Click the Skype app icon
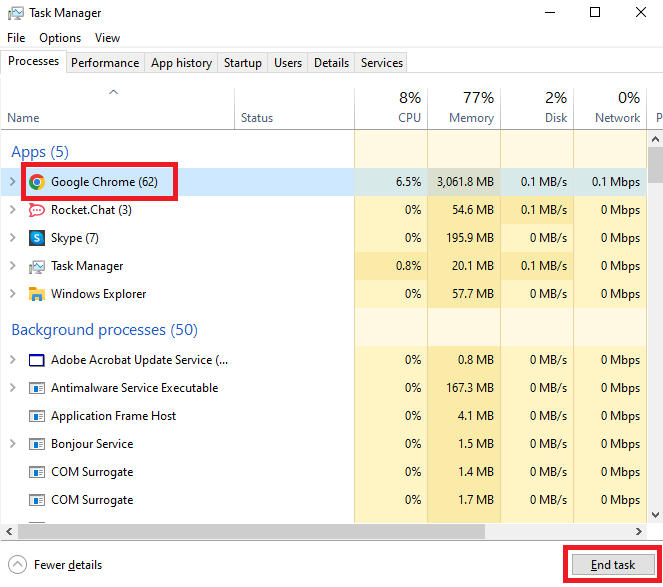 click(37, 238)
